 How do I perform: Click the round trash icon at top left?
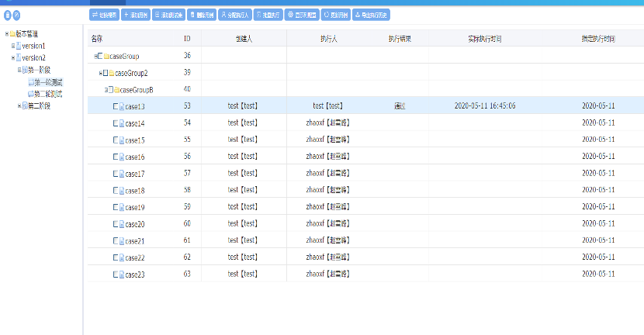coord(8,15)
